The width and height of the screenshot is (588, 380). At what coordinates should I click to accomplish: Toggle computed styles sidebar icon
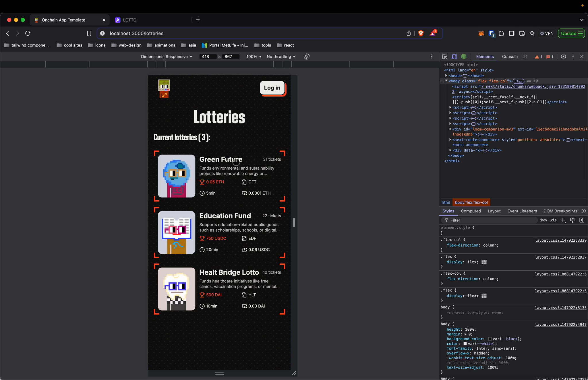582,220
